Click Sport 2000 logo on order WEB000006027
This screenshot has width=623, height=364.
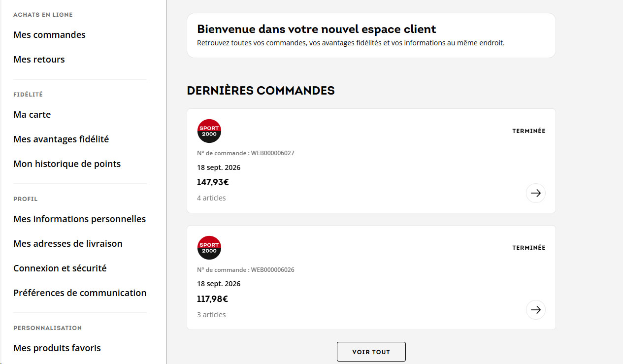click(209, 131)
